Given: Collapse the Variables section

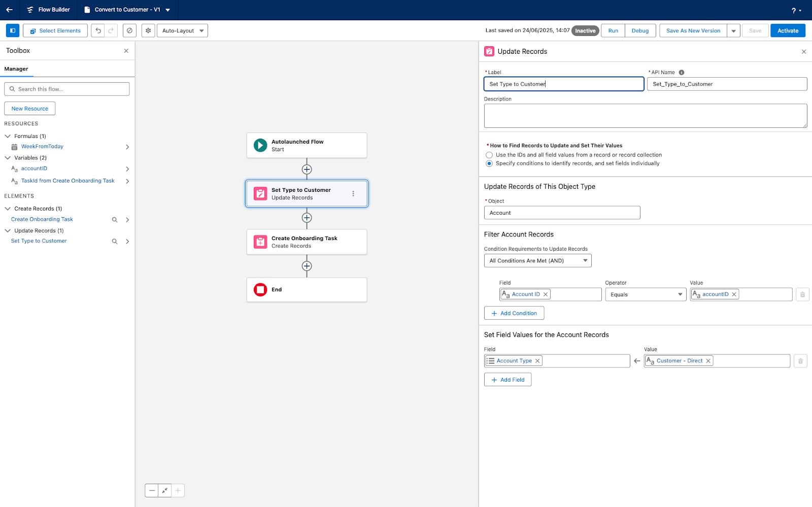Looking at the screenshot, I should click(8, 158).
